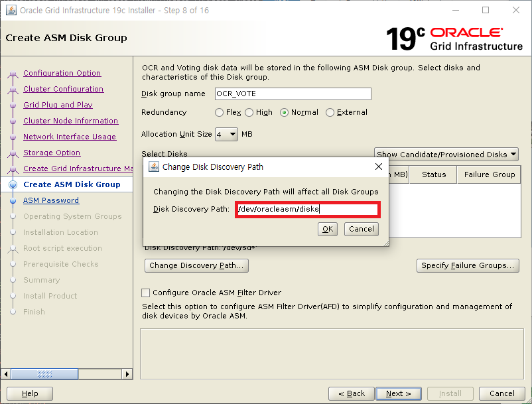Go back with the Back button
532x404 pixels.
click(352, 393)
